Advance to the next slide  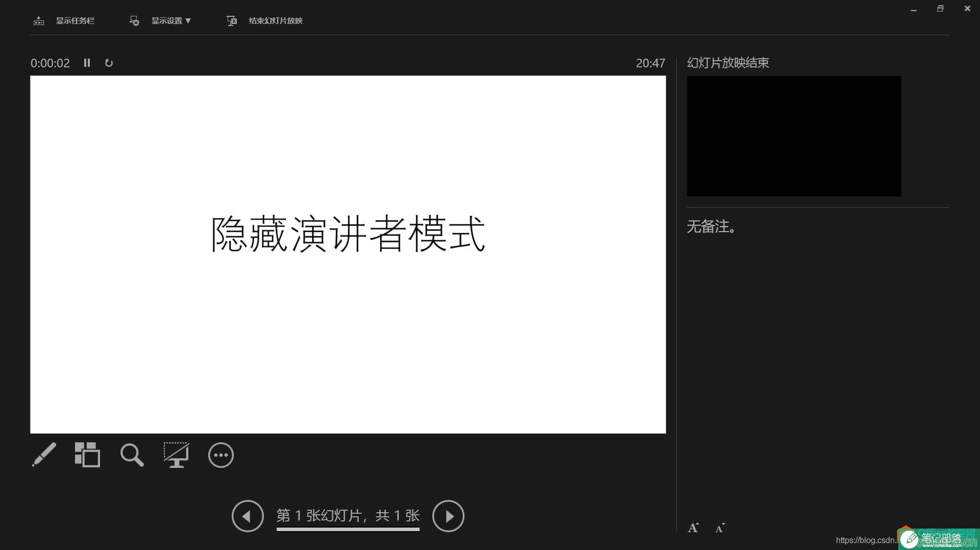448,516
